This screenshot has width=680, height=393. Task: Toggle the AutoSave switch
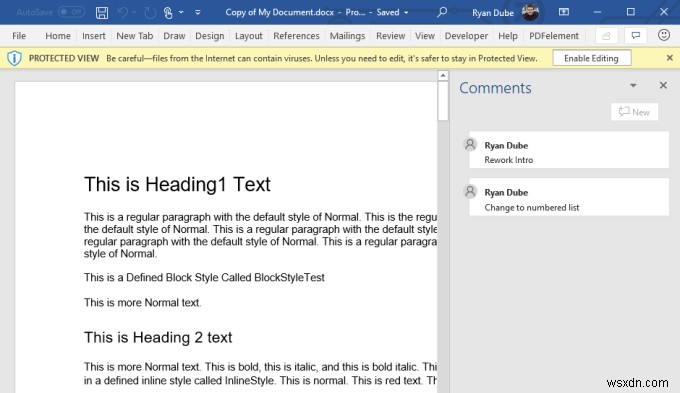click(x=72, y=12)
